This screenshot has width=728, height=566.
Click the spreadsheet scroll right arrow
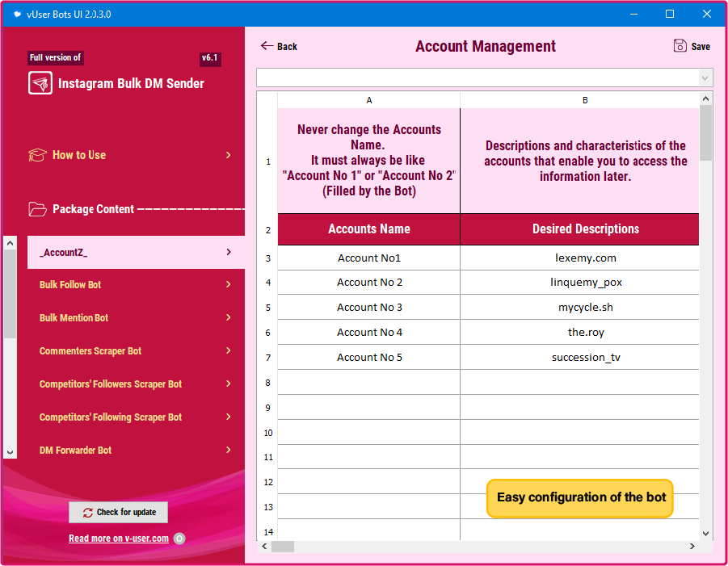pyautogui.click(x=692, y=547)
